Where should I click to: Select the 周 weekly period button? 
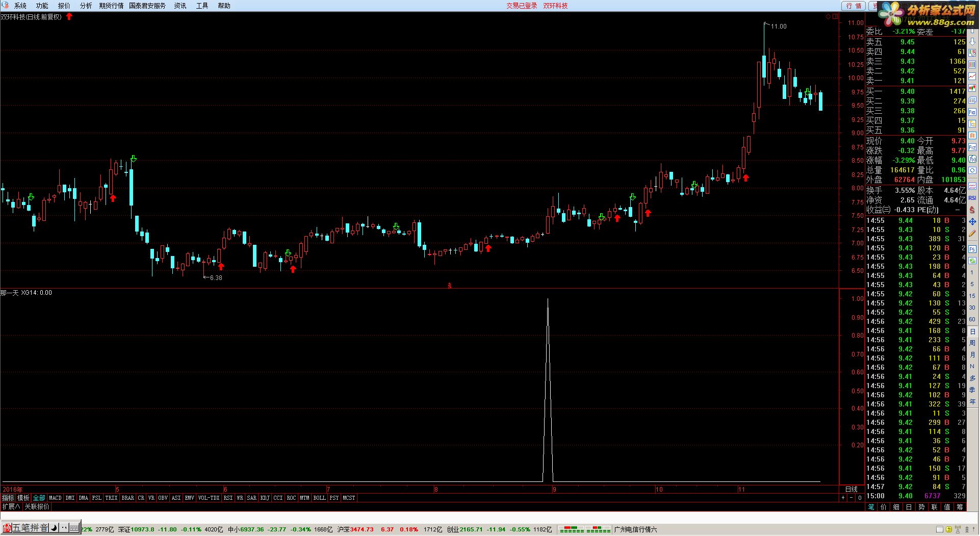pyautogui.click(x=972, y=343)
